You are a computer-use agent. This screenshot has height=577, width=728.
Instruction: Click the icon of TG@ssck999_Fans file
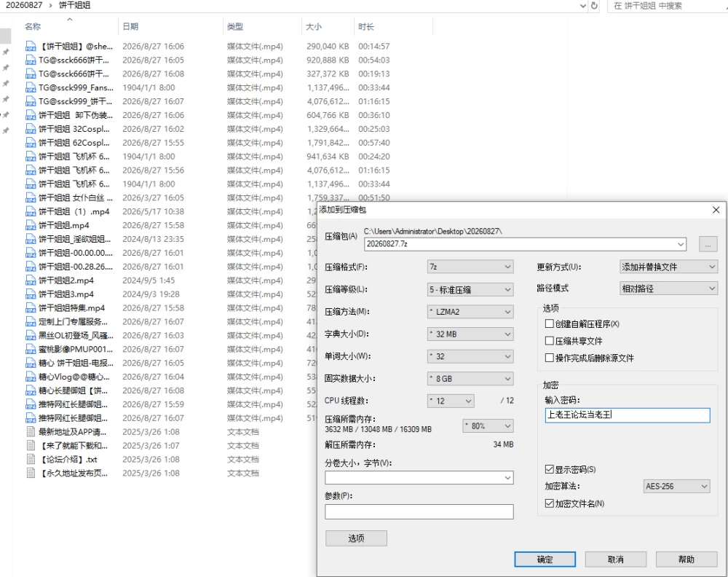click(31, 88)
